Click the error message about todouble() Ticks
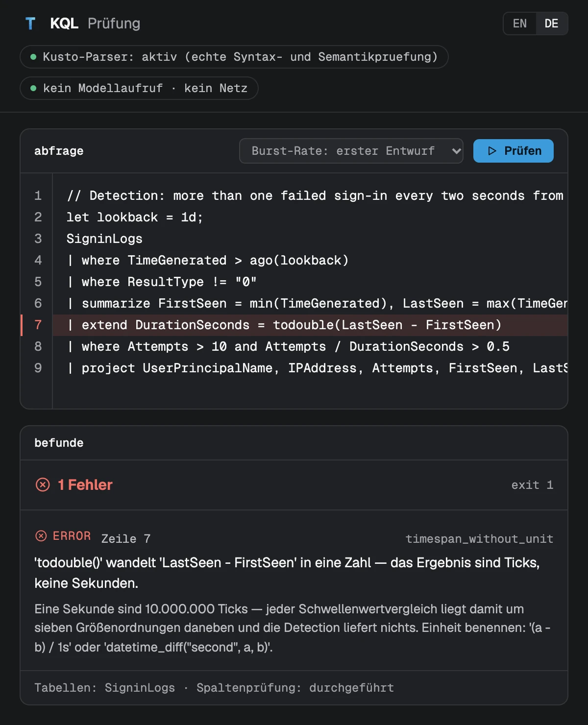This screenshot has width=588, height=725. coord(287,573)
